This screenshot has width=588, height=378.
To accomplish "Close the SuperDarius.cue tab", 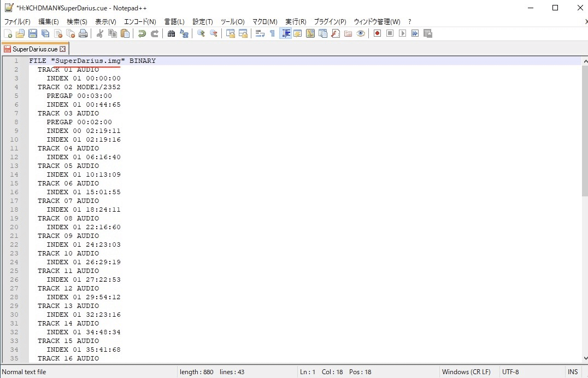I will [63, 49].
